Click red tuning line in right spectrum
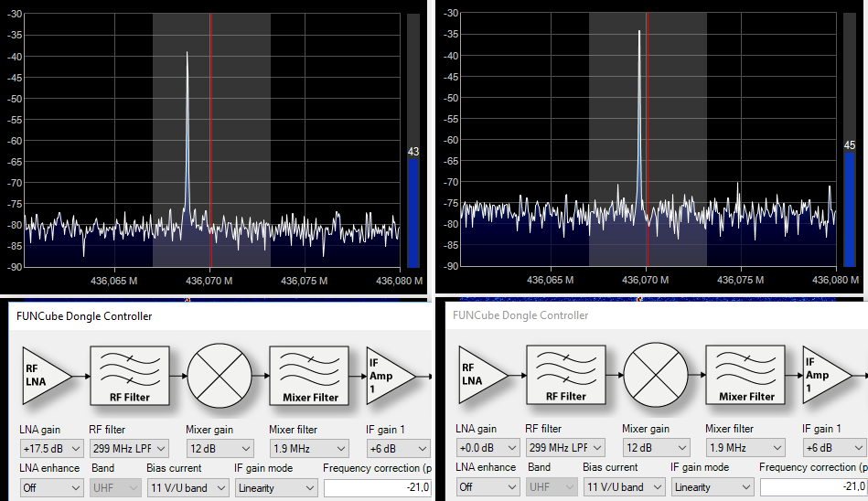The width and height of the screenshot is (868, 501). (648, 140)
